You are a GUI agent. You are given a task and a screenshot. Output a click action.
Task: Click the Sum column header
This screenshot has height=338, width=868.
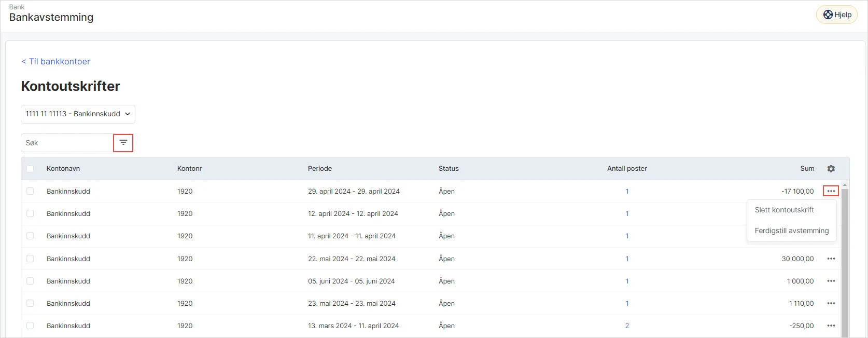[807, 169]
